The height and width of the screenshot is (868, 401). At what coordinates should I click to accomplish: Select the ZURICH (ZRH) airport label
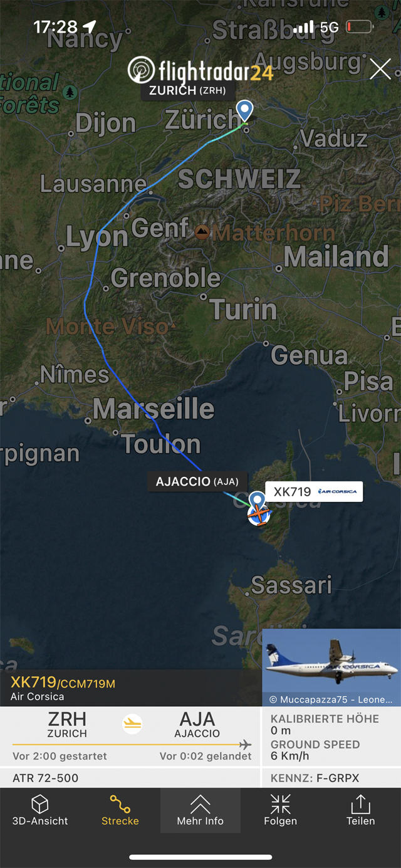coord(187,90)
